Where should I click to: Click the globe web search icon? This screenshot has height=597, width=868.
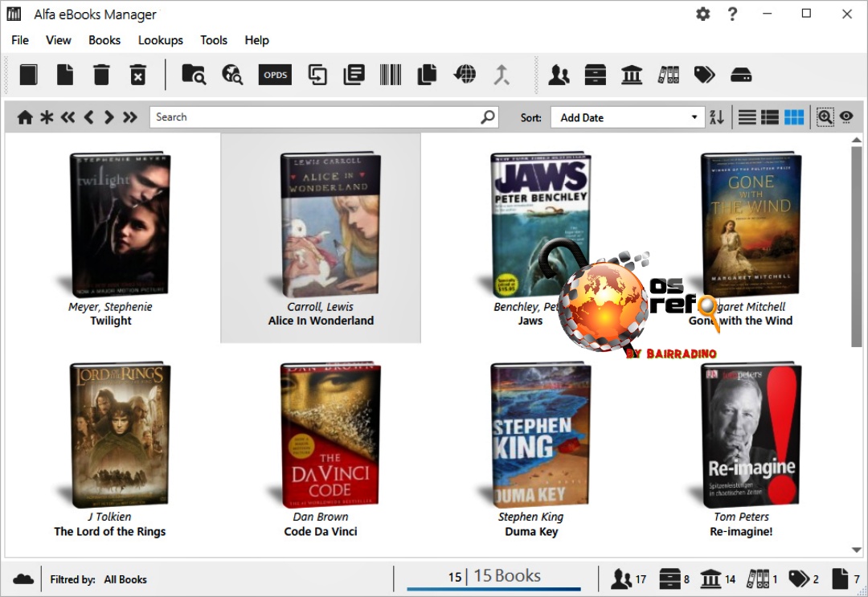(232, 74)
